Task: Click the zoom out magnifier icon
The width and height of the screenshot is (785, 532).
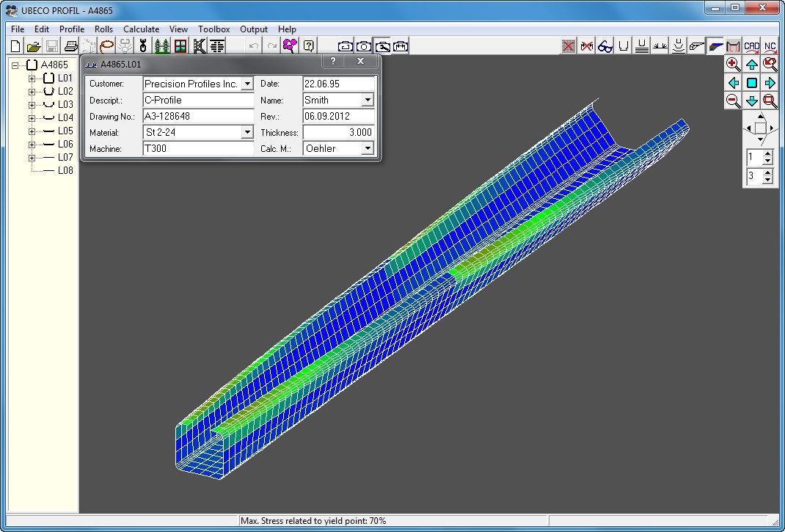Action: [733, 101]
